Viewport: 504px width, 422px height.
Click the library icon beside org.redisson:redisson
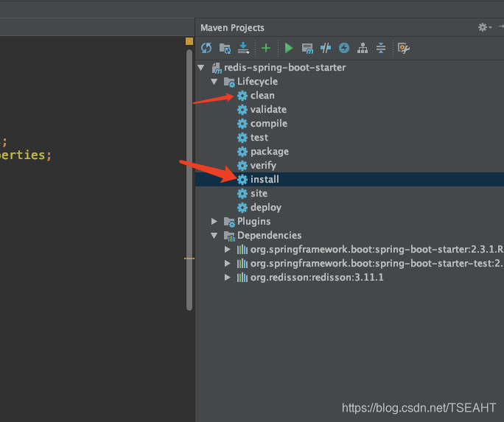click(242, 278)
